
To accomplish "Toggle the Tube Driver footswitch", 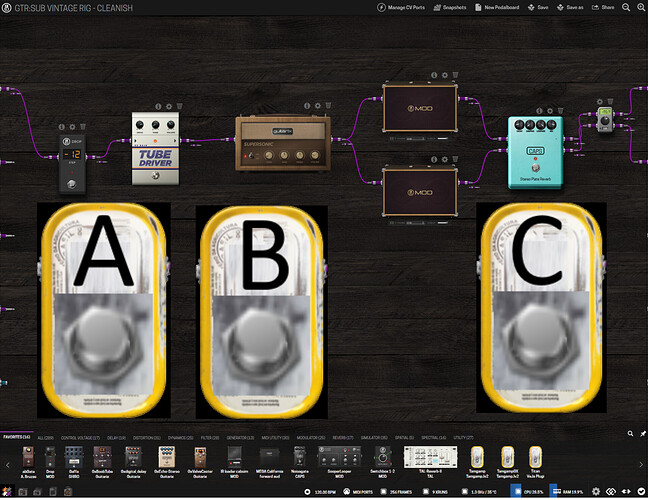I will [x=156, y=176].
